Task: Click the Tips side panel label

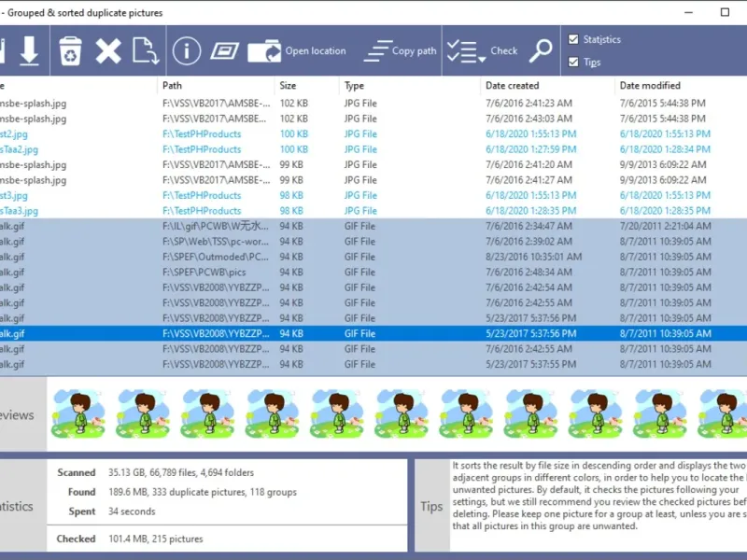Action: (x=431, y=506)
